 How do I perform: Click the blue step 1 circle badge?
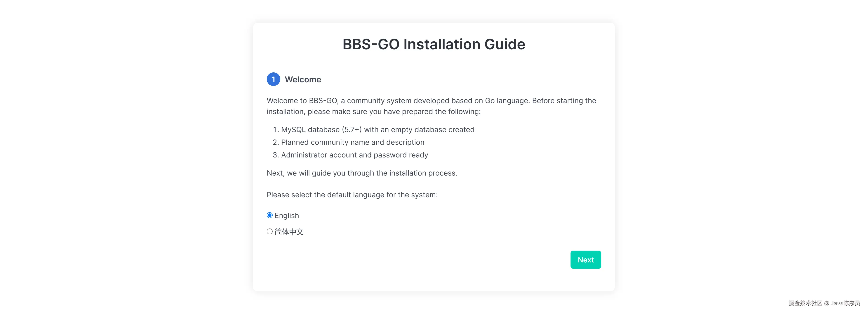click(273, 79)
